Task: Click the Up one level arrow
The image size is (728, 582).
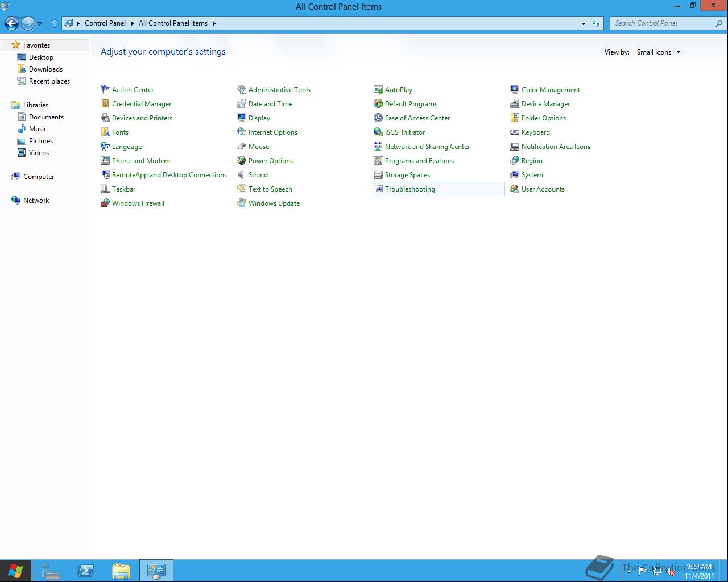Action: click(55, 23)
